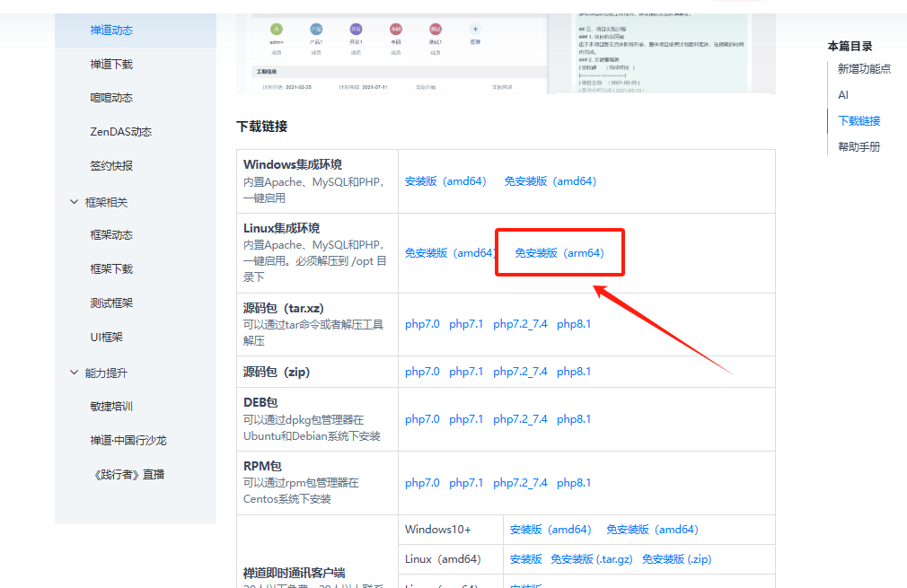Open 禅道动态 in the sidebar
Viewport: 907px width, 588px height.
111,30
